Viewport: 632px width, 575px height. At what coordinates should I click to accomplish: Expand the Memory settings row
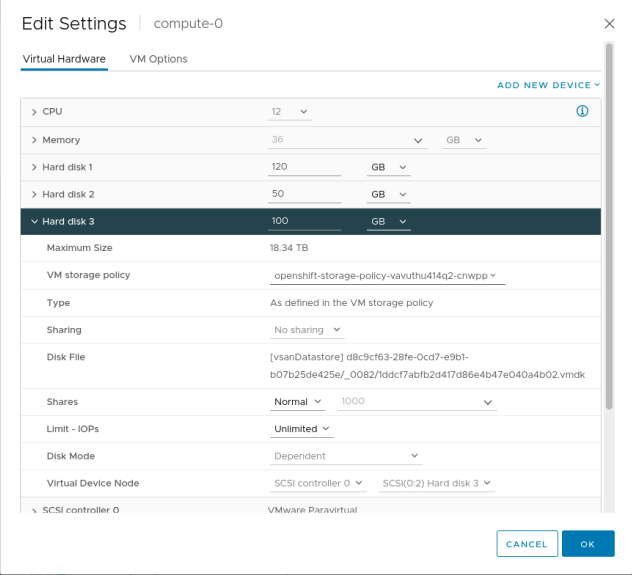click(34, 140)
